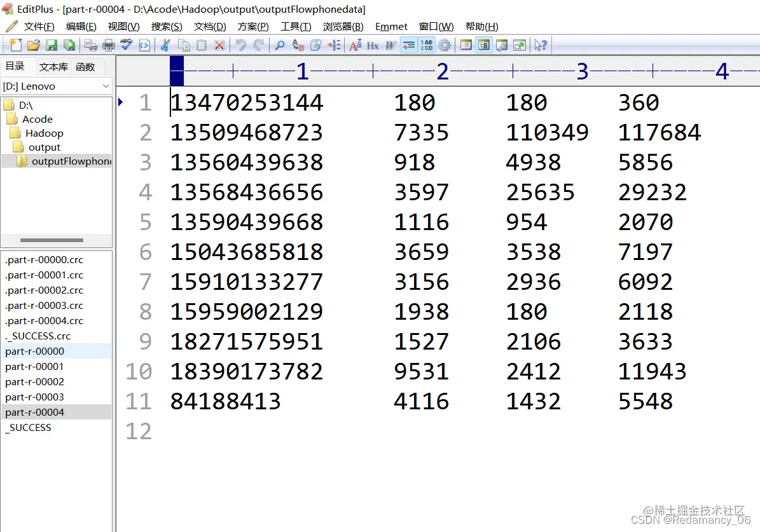
Task: Click the Undo arrow icon
Action: pyautogui.click(x=240, y=46)
